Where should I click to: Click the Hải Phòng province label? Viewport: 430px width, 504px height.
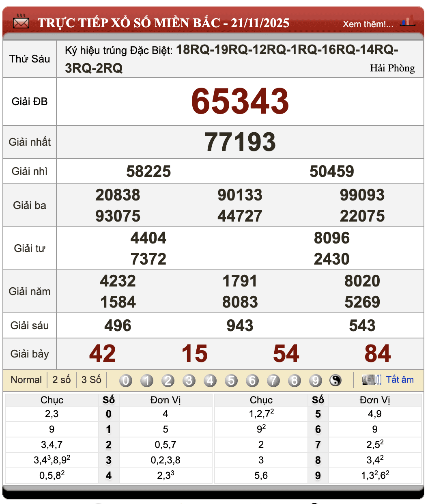(x=392, y=68)
